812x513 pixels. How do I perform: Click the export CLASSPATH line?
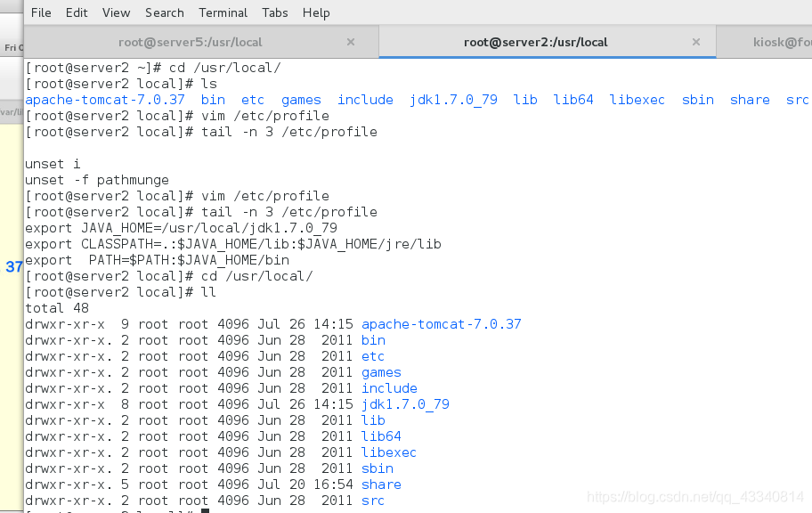(x=233, y=244)
